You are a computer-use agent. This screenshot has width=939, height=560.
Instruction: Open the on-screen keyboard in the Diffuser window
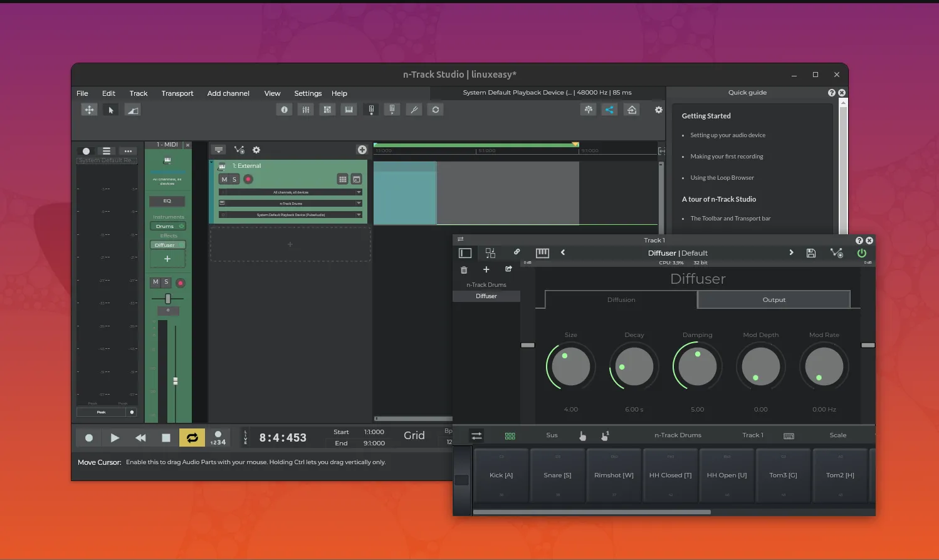(542, 253)
